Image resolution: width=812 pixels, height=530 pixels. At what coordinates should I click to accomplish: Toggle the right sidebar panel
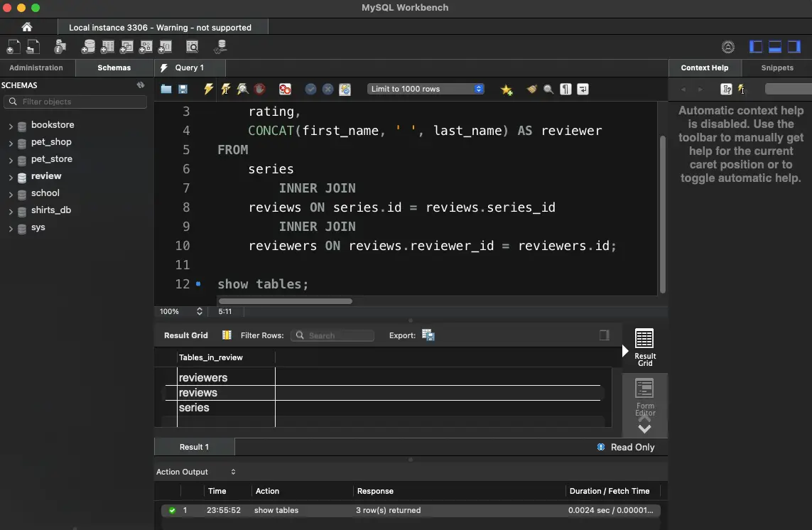794,47
